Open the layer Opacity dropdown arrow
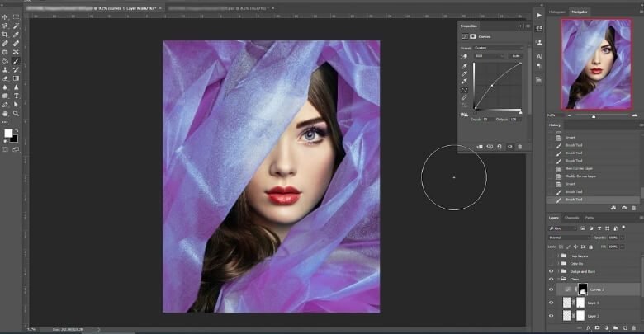The height and width of the screenshot is (334, 644). pyautogui.click(x=623, y=238)
